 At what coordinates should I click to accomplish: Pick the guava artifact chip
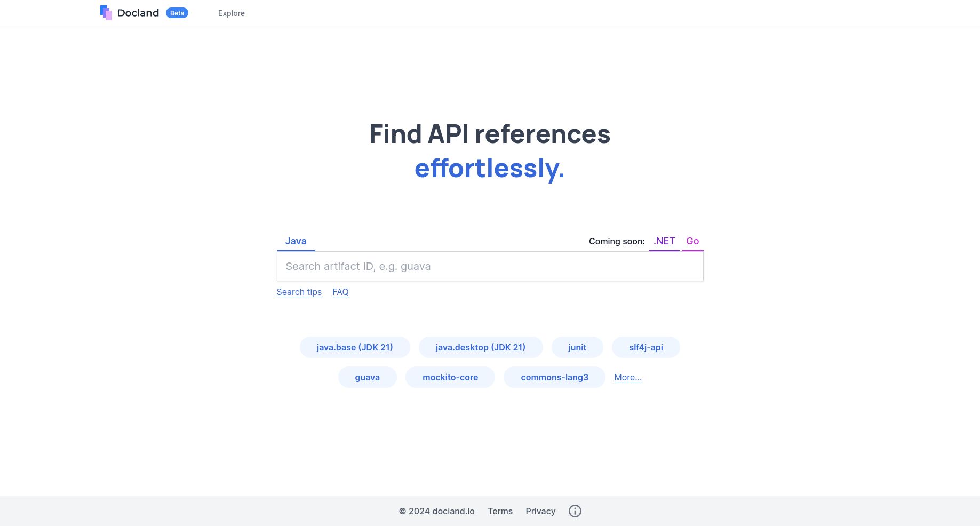(x=367, y=377)
